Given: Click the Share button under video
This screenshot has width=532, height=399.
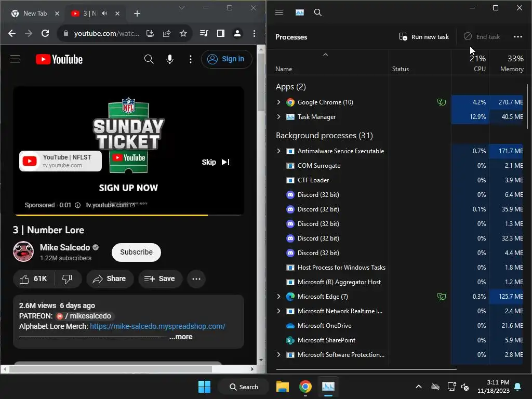Looking at the screenshot, I should coord(110,279).
